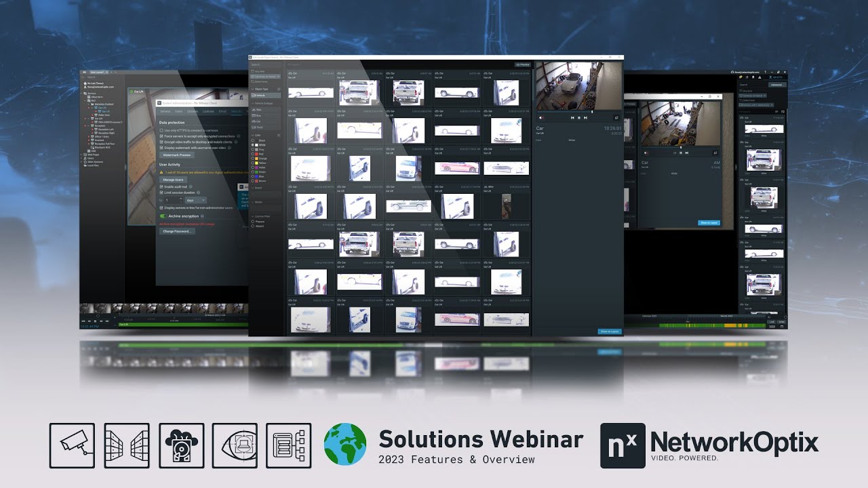
Task: Click Advanced button in right window panel
Action: tap(776, 85)
